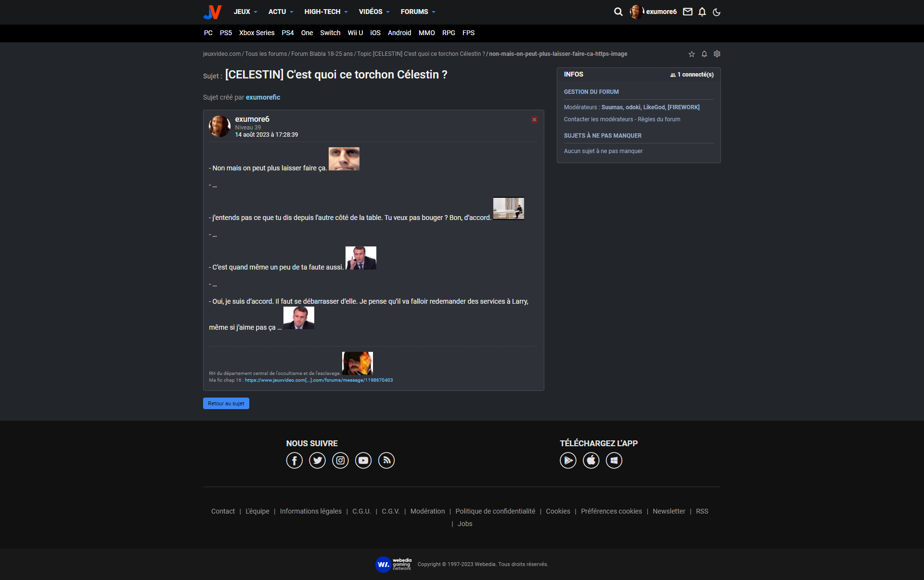Open the search magnifier icon
Viewport: 924px width, 580px height.
[618, 12]
